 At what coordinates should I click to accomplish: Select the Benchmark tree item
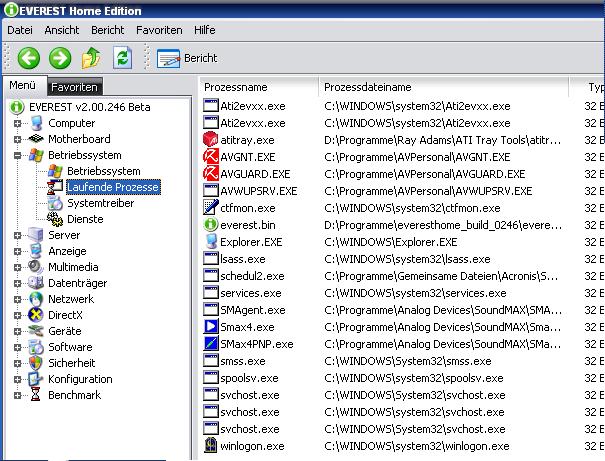point(74,395)
